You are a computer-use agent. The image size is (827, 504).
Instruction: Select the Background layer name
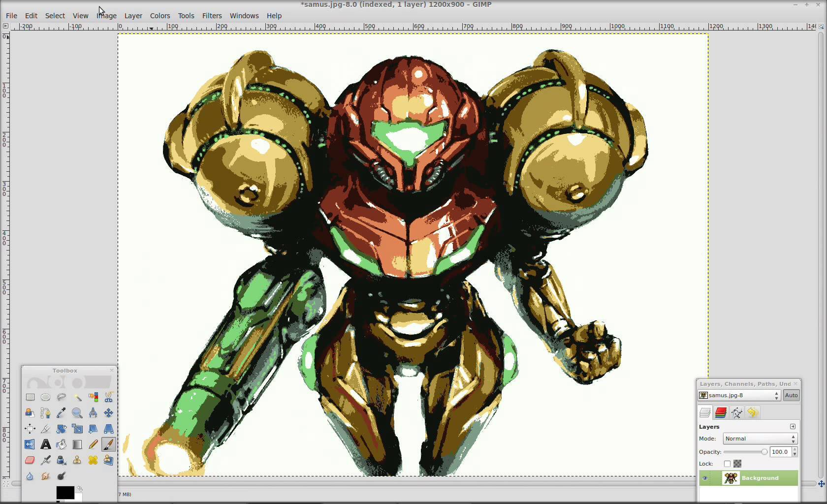pyautogui.click(x=760, y=478)
